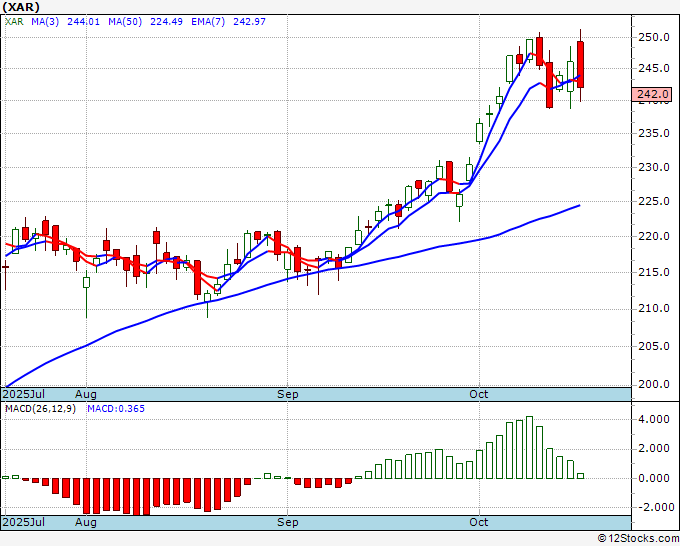Image resolution: width=680 pixels, height=546 pixels.
Task: Click the Aug label on price chart axis
Action: (x=85, y=394)
